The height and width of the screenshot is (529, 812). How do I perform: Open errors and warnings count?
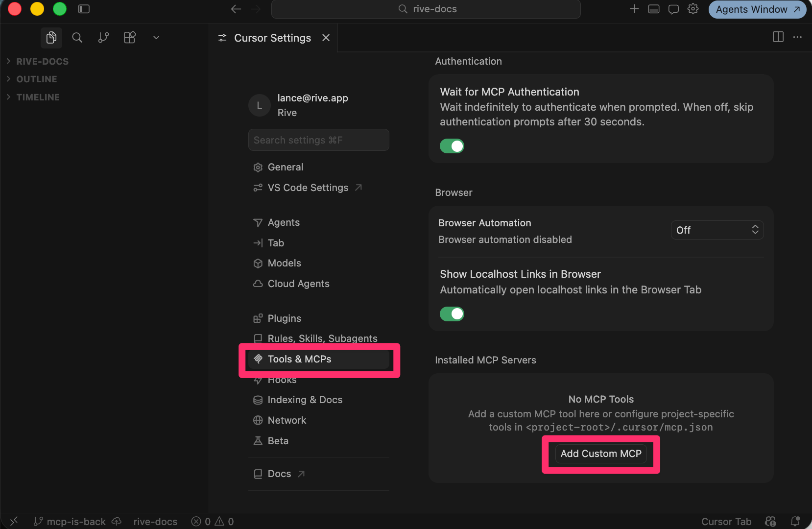coord(213,522)
